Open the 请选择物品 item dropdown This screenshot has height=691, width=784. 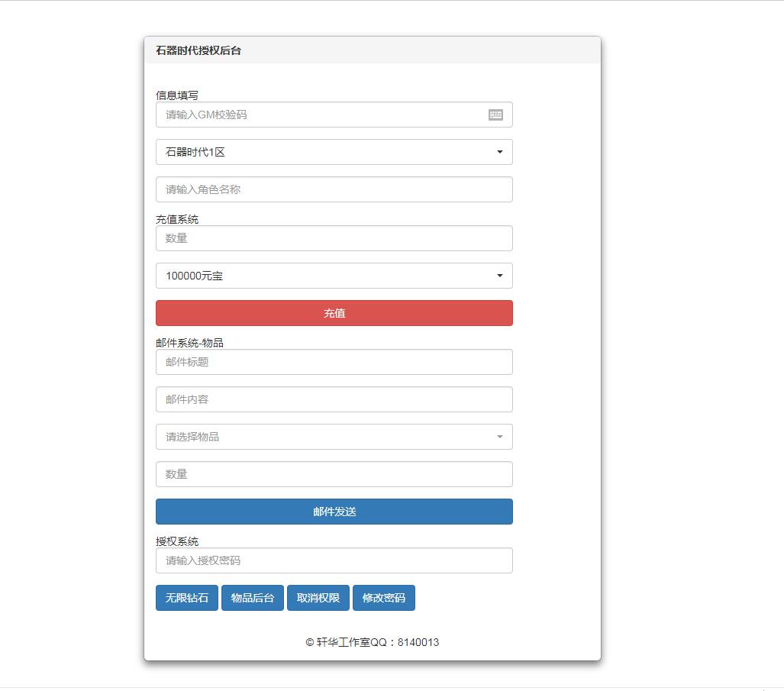(334, 437)
